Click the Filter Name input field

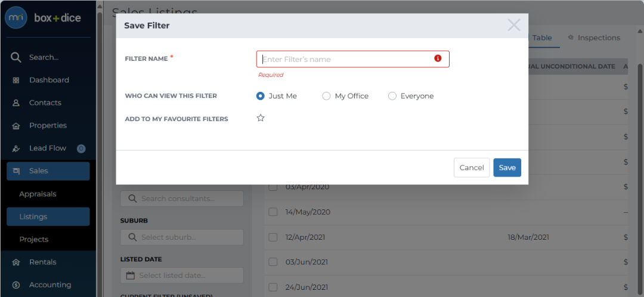[353, 59]
